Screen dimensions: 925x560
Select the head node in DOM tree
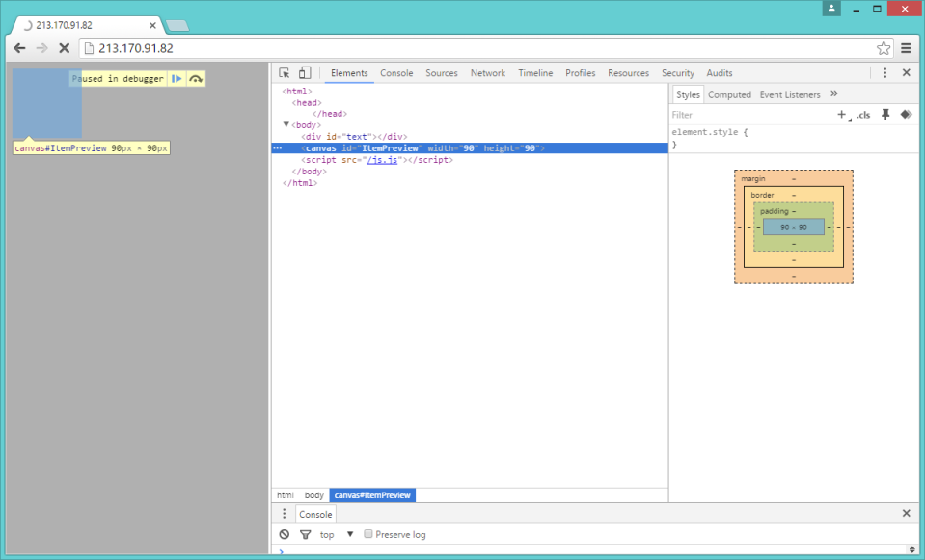pos(307,102)
